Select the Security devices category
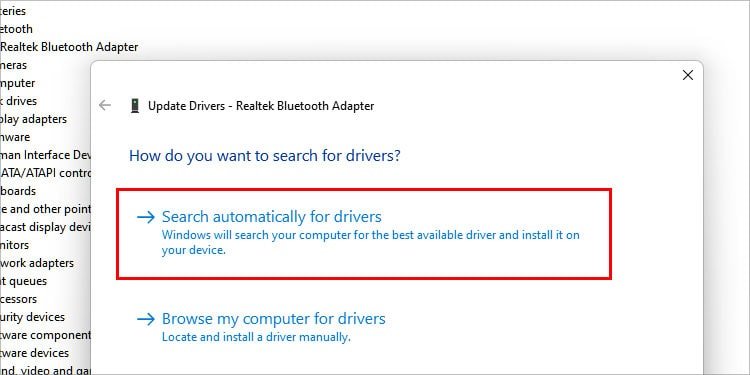Screen dimensions: 750x375 (x=32, y=317)
